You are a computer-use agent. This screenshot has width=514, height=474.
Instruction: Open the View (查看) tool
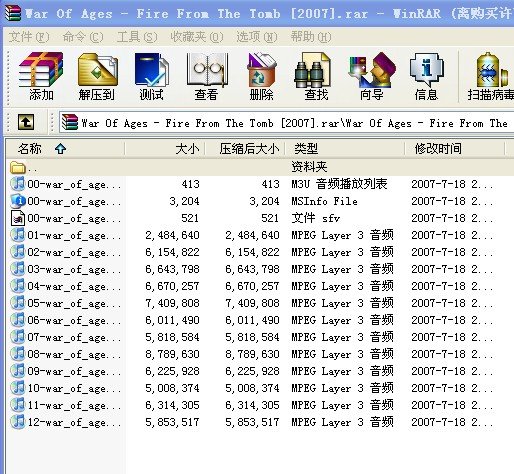pyautogui.click(x=206, y=76)
